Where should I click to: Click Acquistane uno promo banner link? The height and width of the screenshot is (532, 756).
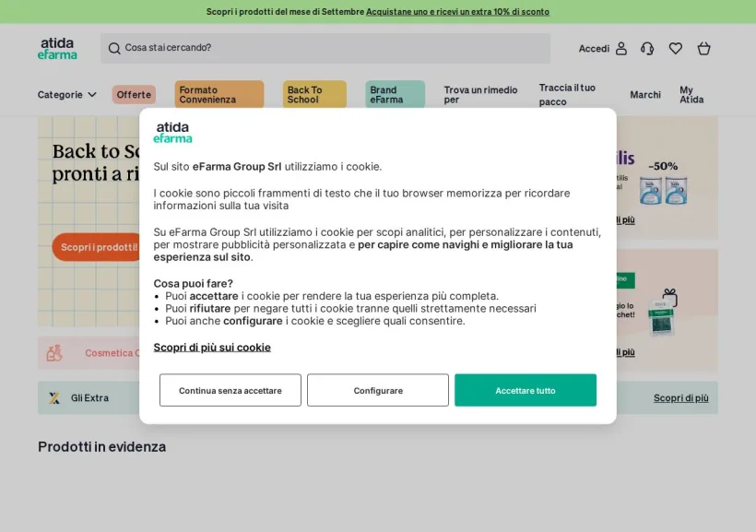click(457, 12)
